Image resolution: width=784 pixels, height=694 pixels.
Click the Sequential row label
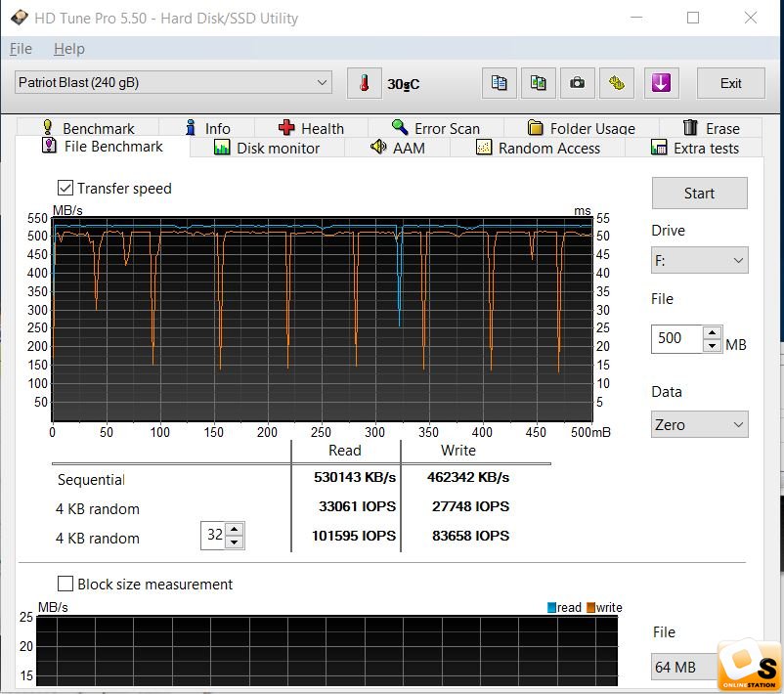(91, 480)
